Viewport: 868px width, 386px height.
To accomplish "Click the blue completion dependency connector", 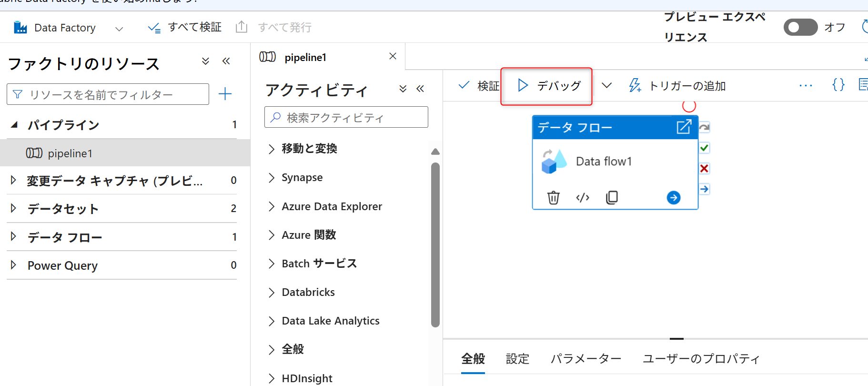I will click(704, 189).
